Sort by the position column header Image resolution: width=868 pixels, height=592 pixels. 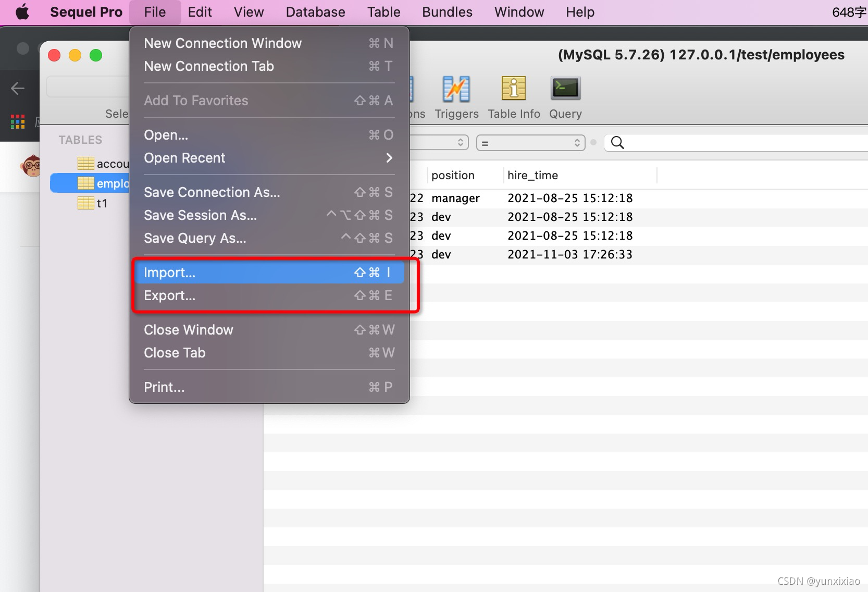pos(453,175)
